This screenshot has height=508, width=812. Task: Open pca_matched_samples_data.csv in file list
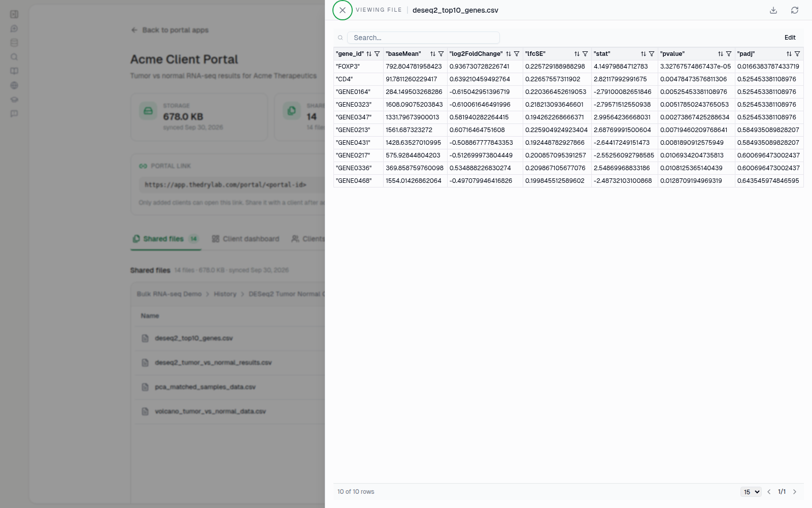pyautogui.click(x=205, y=387)
